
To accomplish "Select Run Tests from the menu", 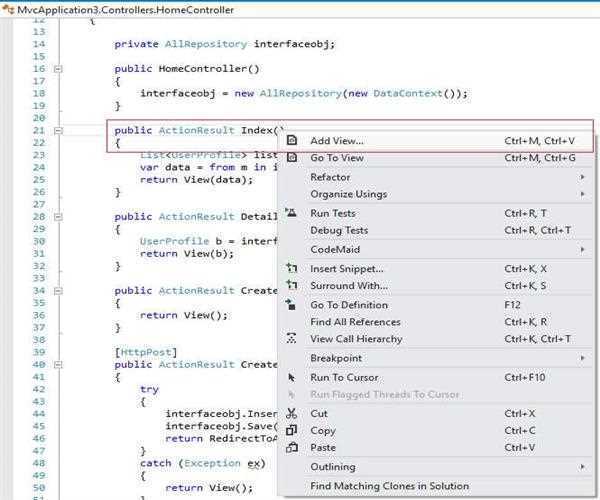I will (x=436, y=213).
